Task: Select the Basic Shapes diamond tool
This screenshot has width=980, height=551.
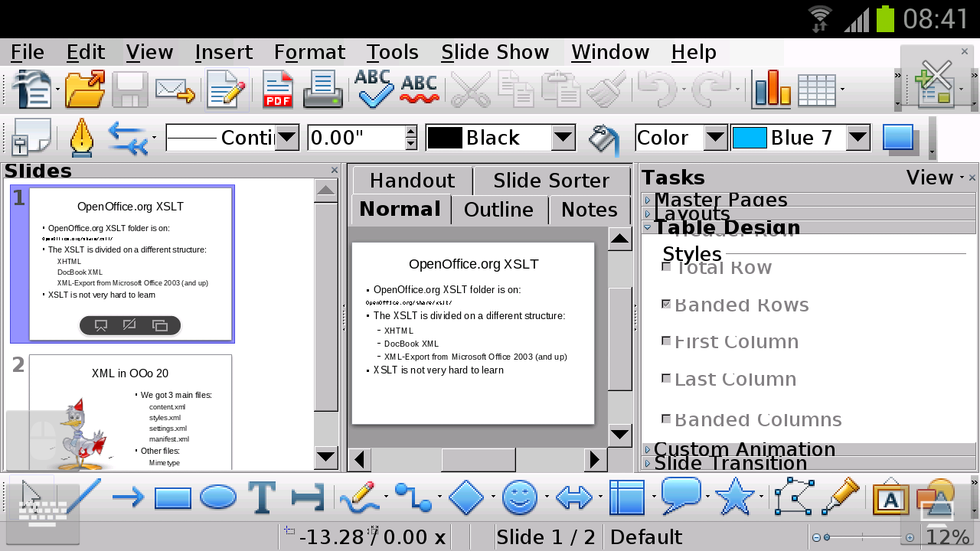Action: (x=466, y=498)
